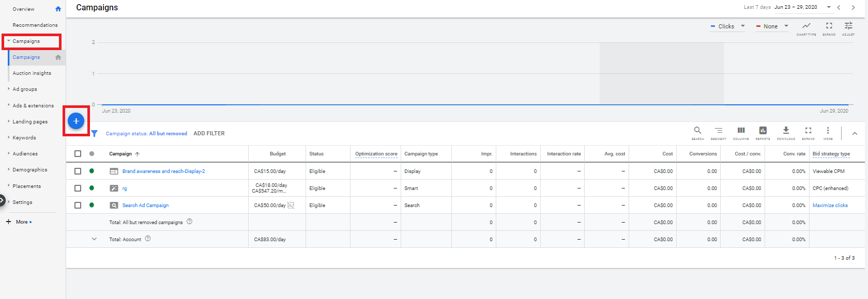This screenshot has width=868, height=299.
Task: Open Overview in the sidebar
Action: click(23, 9)
